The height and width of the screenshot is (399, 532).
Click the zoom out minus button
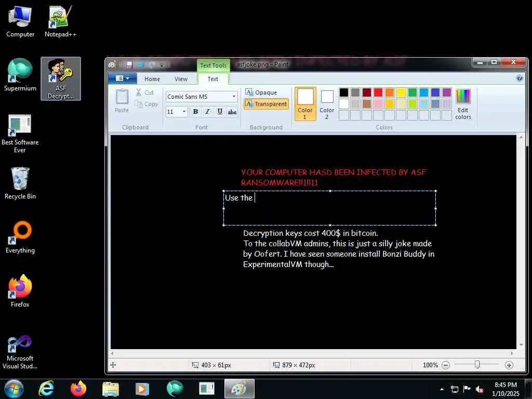[446, 365]
